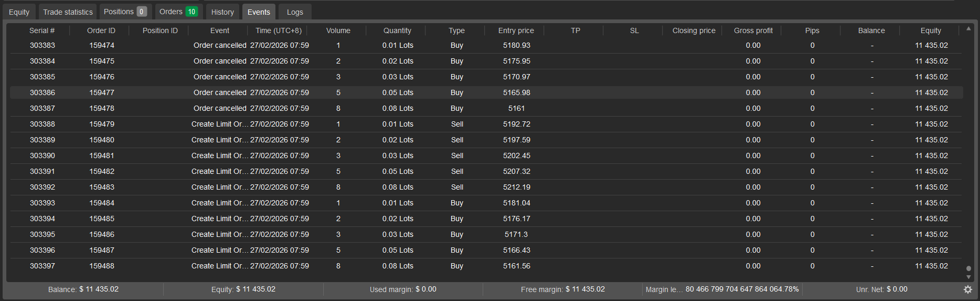Image resolution: width=980 pixels, height=301 pixels.
Task: Click the Positions count badge
Action: (x=141, y=12)
